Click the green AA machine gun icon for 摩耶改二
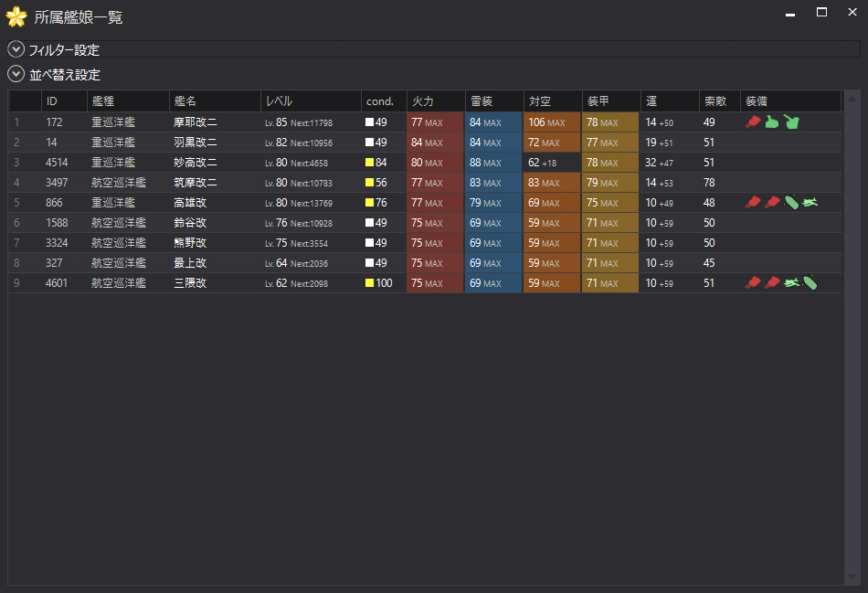This screenshot has height=593, width=868. pyautogui.click(x=791, y=122)
